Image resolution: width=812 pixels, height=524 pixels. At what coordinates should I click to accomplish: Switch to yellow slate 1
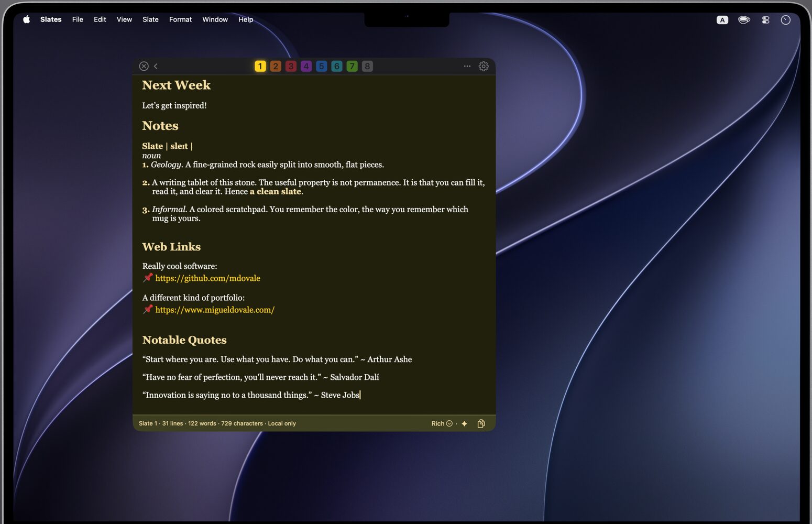pos(260,66)
